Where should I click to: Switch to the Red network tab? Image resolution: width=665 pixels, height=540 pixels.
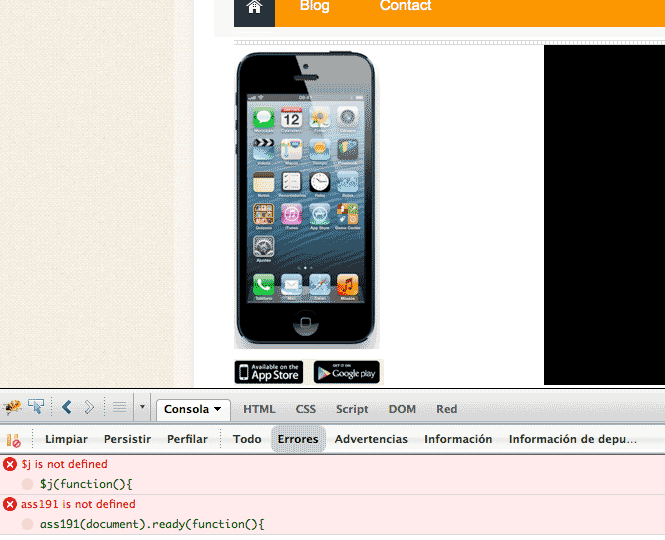(447, 409)
